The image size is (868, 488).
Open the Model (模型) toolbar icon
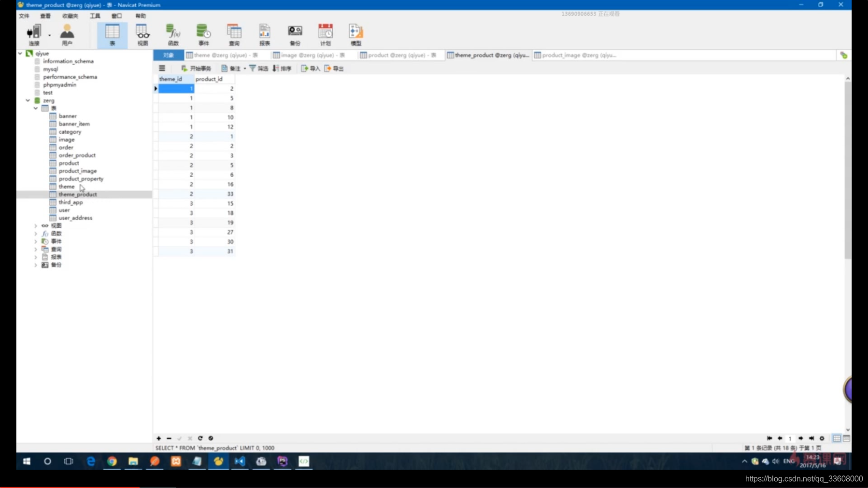(356, 35)
